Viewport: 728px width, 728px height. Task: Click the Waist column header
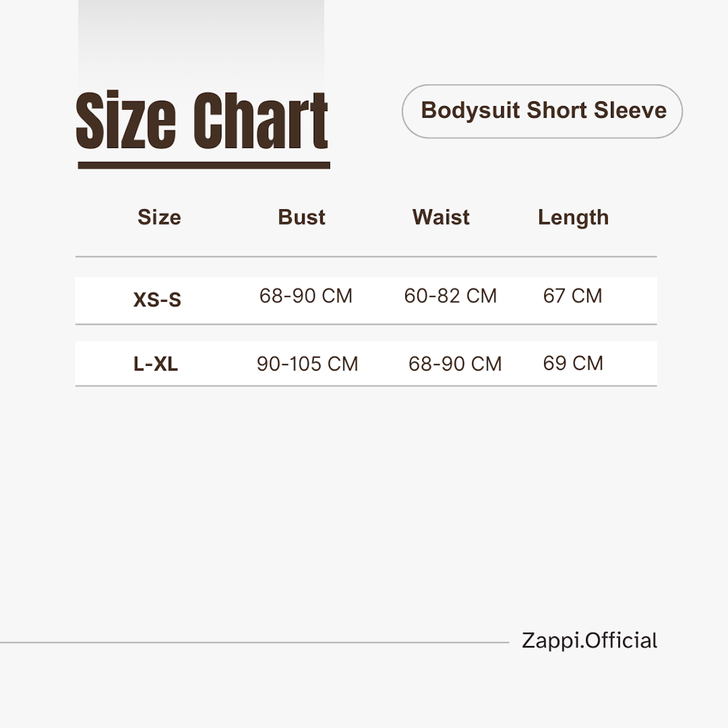441,217
